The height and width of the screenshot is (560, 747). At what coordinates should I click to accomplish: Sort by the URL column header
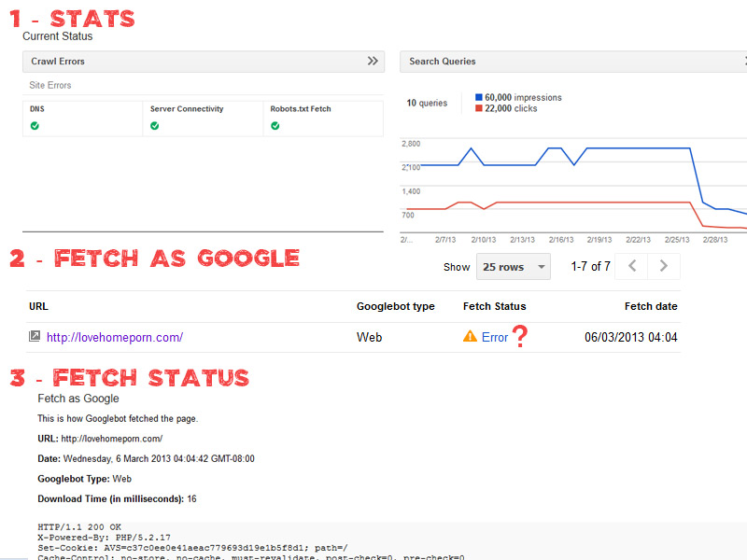[38, 306]
